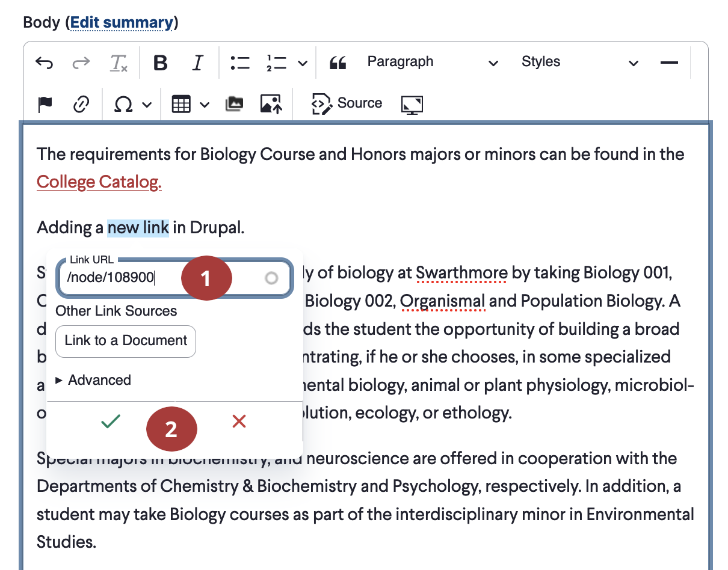Click the link chain icon

81,105
